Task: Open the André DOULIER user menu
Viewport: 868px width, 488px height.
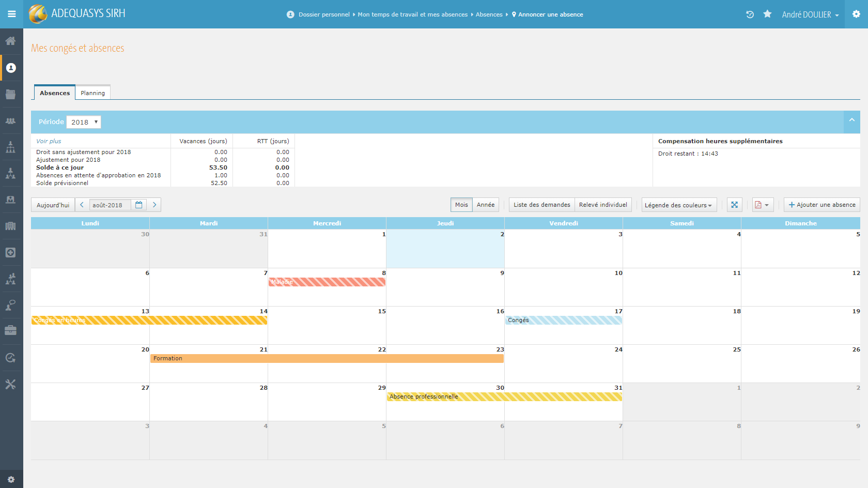Action: [x=810, y=14]
